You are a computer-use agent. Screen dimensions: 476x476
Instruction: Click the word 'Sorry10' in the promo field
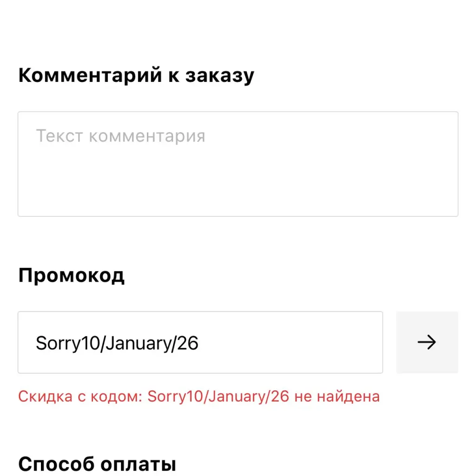pos(68,343)
